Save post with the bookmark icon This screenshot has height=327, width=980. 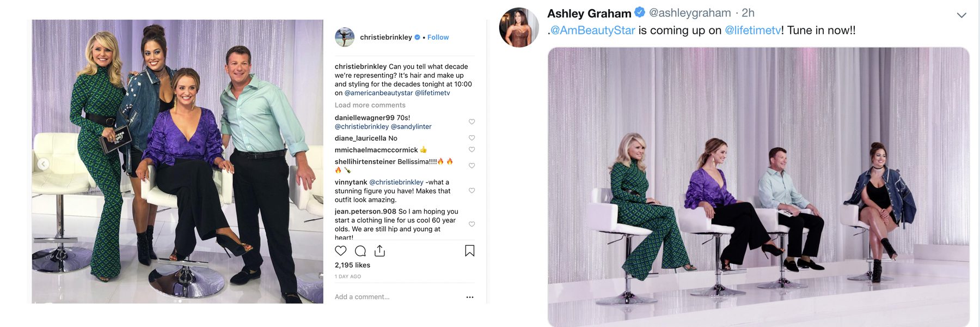pyautogui.click(x=469, y=251)
